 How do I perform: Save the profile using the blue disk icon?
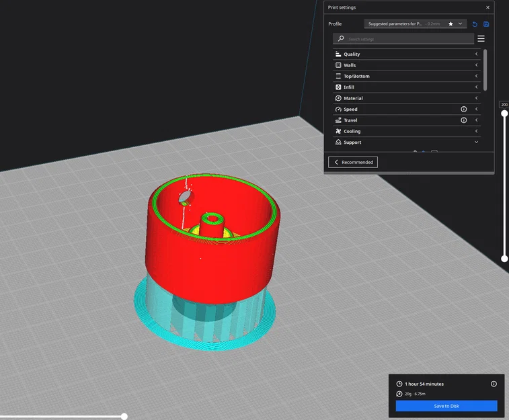(486, 24)
